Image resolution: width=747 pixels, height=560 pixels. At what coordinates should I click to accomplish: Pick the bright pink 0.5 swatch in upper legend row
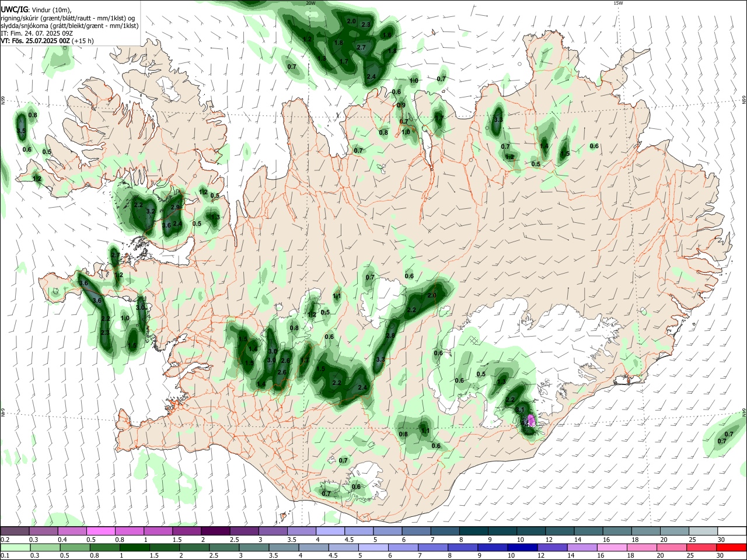(x=101, y=531)
